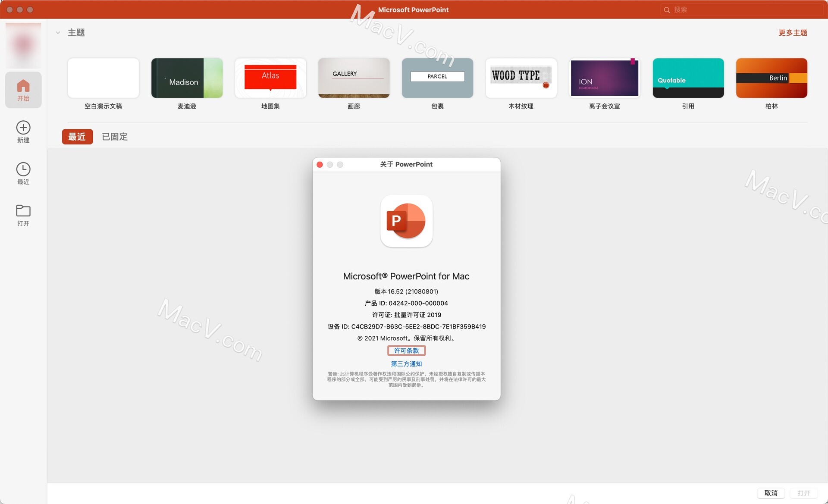Open the 第三方通知 third-party notices link
Screen dimensions: 828x504
[x=406, y=364]
